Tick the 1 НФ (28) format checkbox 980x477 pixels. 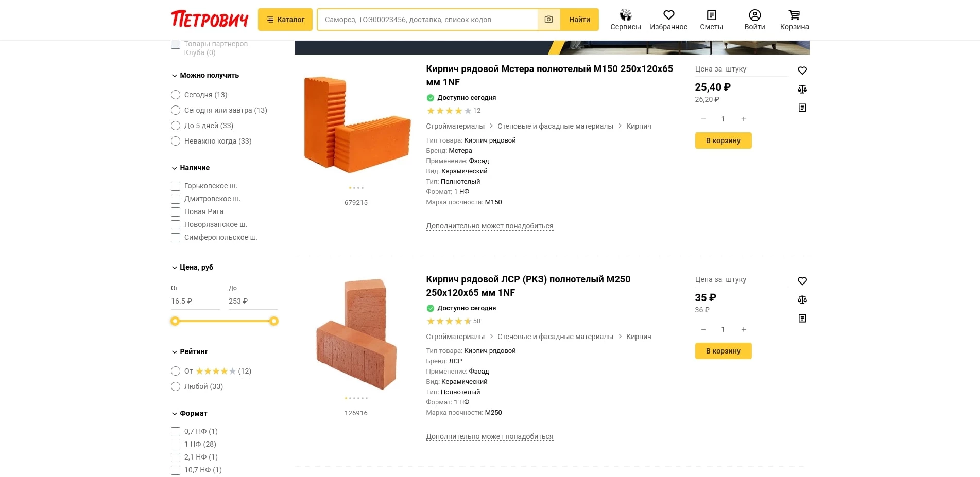tap(176, 445)
